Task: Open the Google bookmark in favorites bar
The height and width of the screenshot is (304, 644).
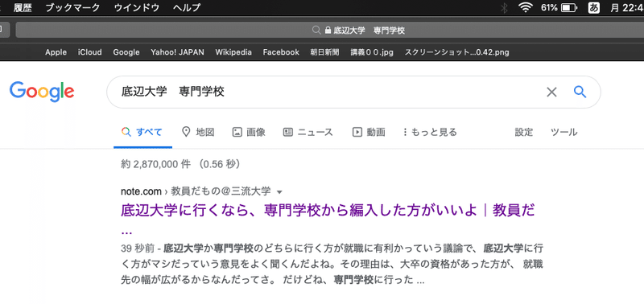Action: (126, 52)
